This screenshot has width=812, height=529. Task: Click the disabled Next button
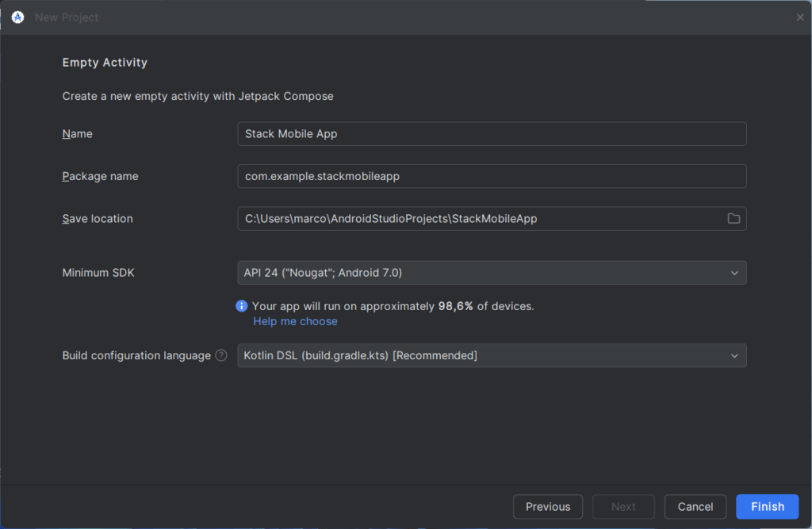623,506
